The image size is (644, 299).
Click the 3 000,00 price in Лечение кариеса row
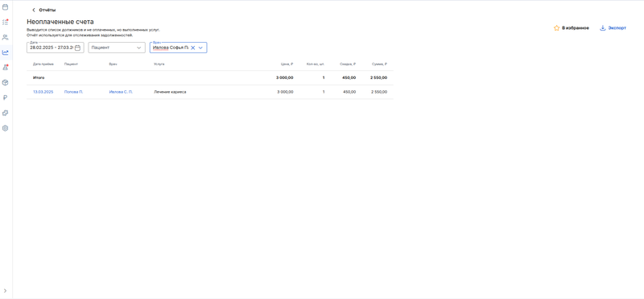[x=285, y=92]
